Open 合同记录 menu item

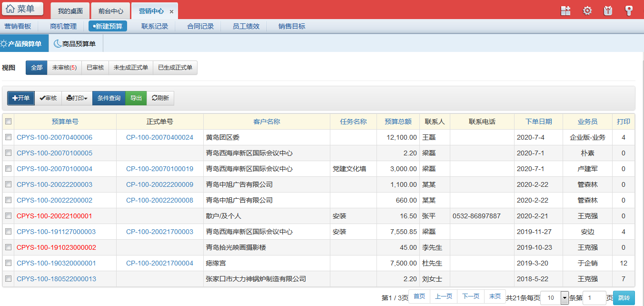click(x=200, y=26)
